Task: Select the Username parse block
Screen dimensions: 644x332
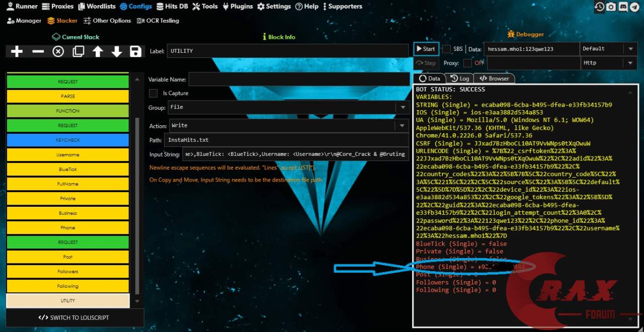Action: [67, 154]
